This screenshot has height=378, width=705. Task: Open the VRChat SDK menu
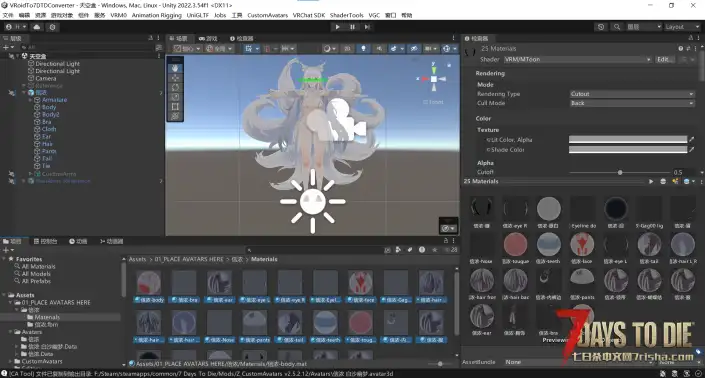pos(308,15)
